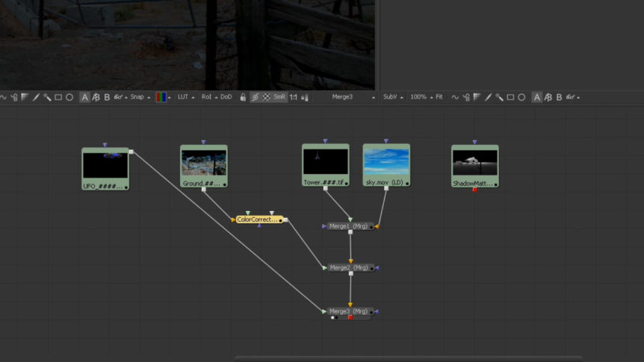Screen dimensions: 644x362
Task: Click the Snap button
Action: tap(137, 97)
